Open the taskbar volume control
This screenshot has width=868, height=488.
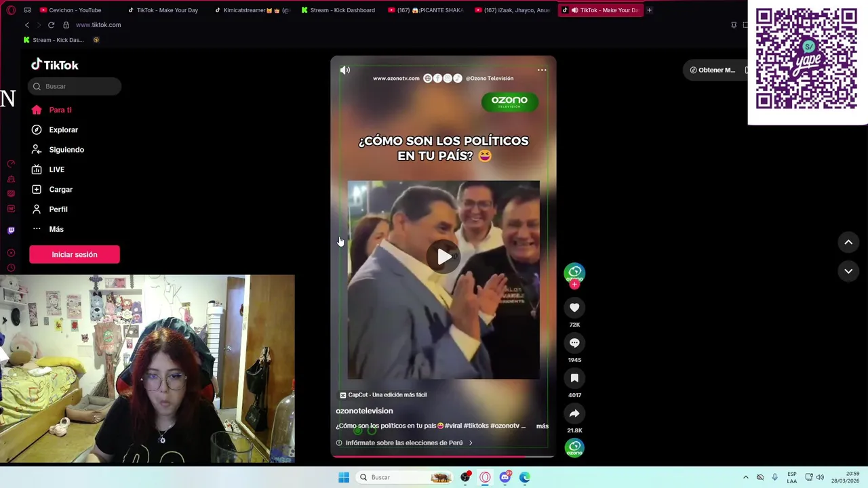click(819, 477)
